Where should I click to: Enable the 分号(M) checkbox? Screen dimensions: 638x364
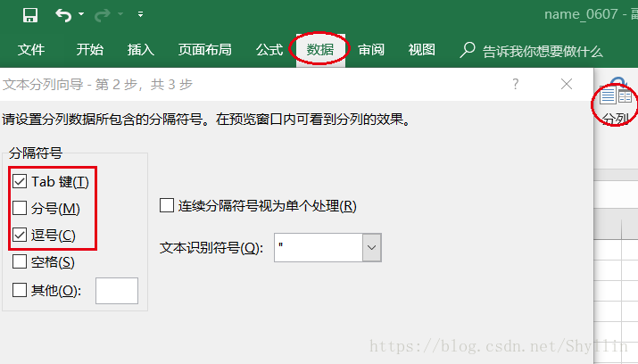[20, 208]
